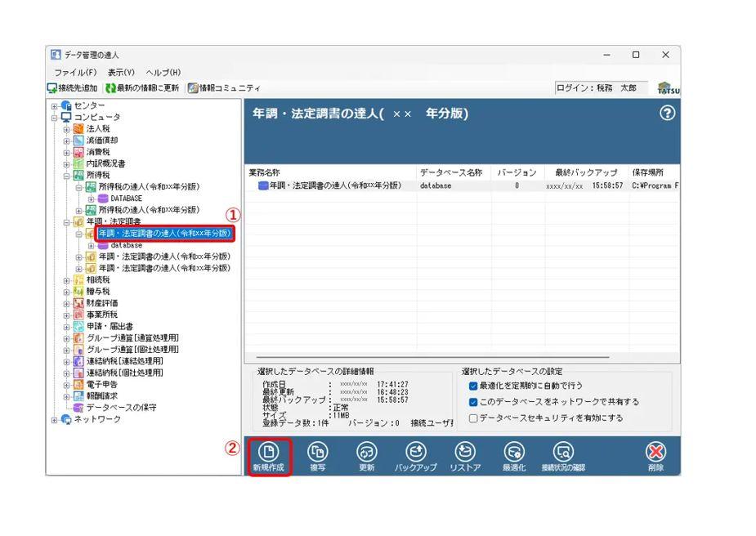Select コンピュータ in the tree
This screenshot has height=536, width=756.
click(97, 117)
